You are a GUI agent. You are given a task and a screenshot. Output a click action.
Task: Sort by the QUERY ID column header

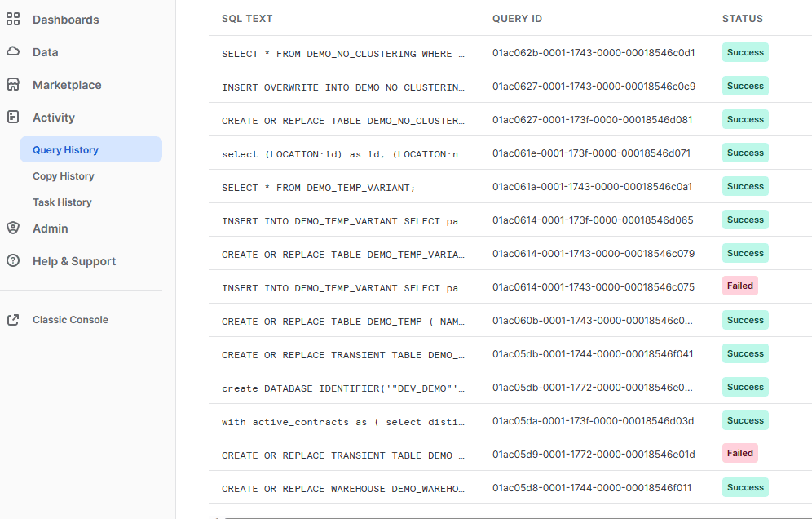pos(517,19)
